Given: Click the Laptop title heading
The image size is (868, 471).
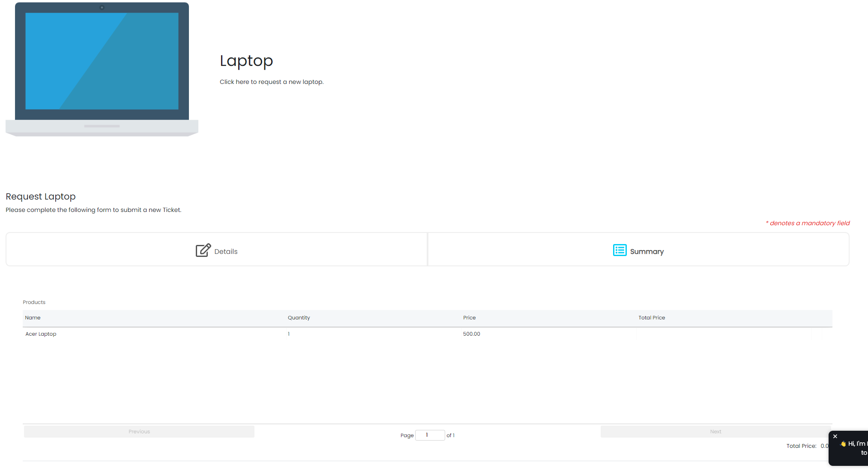Looking at the screenshot, I should (246, 61).
